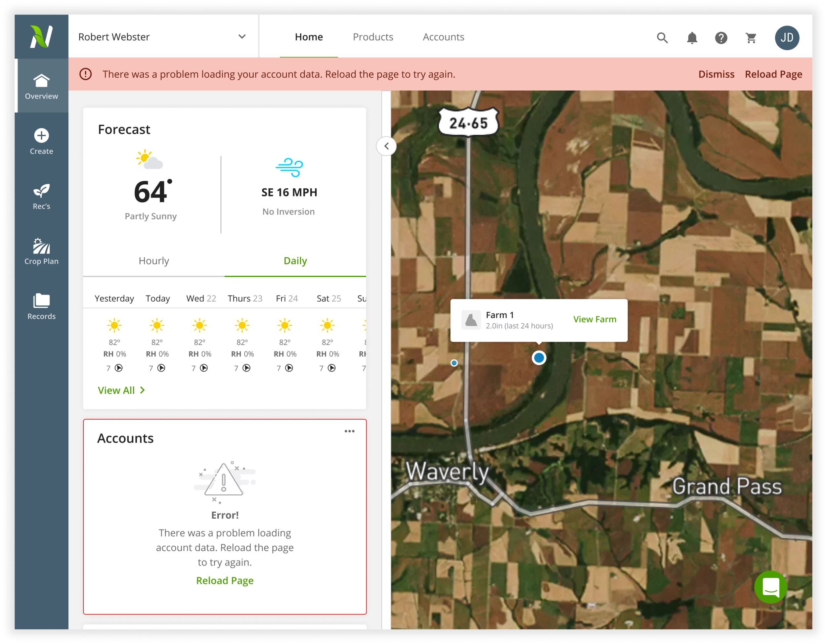The height and width of the screenshot is (644, 827).
Task: Open Records folder in sidebar
Action: pos(41,306)
